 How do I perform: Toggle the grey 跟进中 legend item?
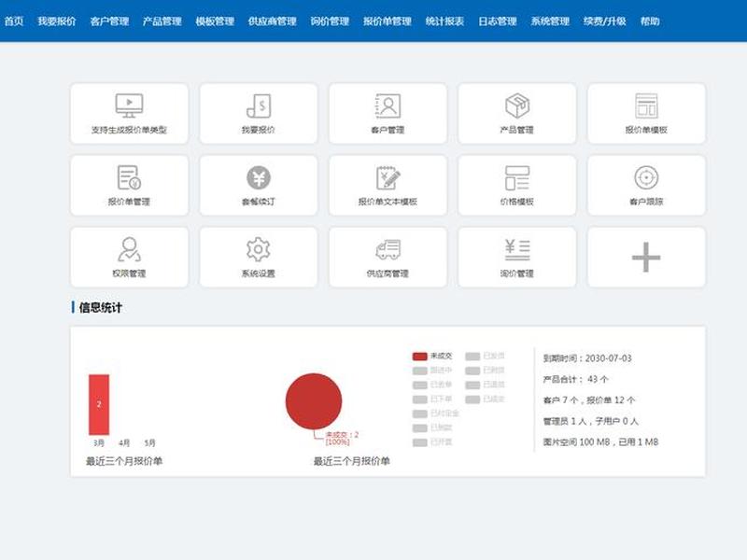tap(432, 371)
